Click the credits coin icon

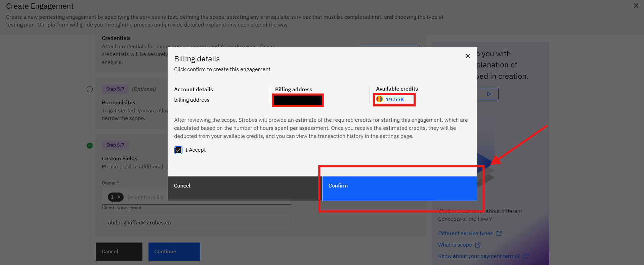tap(380, 99)
